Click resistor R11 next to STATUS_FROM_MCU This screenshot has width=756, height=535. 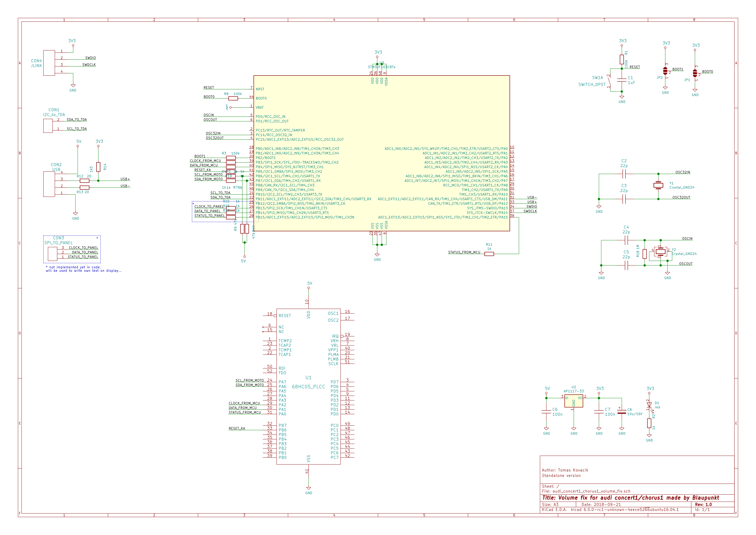[489, 254]
